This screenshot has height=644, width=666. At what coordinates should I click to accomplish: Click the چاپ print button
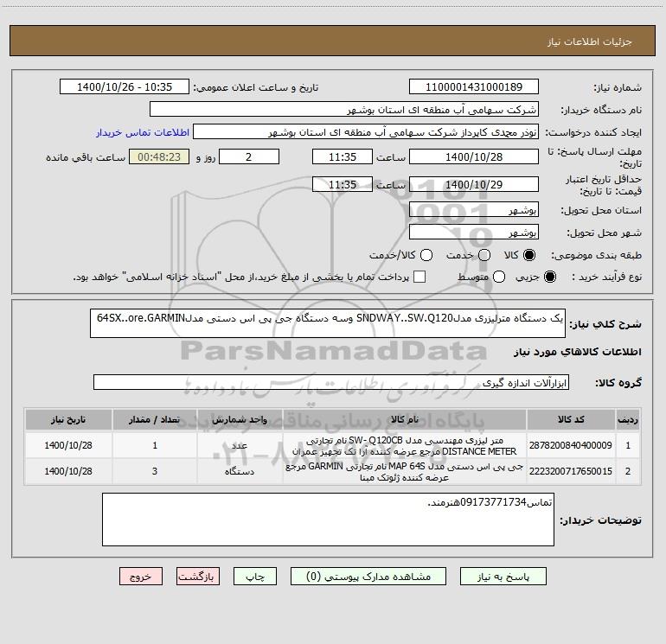tap(255, 577)
